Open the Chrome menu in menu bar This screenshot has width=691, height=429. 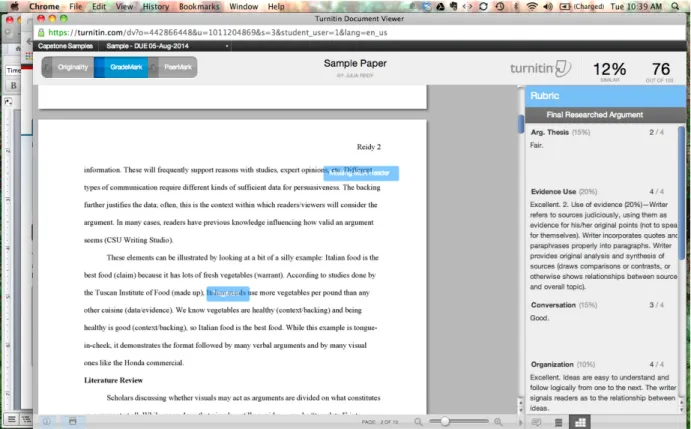pos(44,6)
